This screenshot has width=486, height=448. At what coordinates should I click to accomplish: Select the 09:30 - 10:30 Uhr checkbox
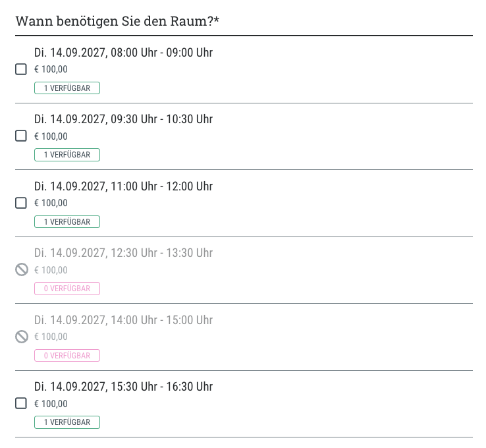21,136
